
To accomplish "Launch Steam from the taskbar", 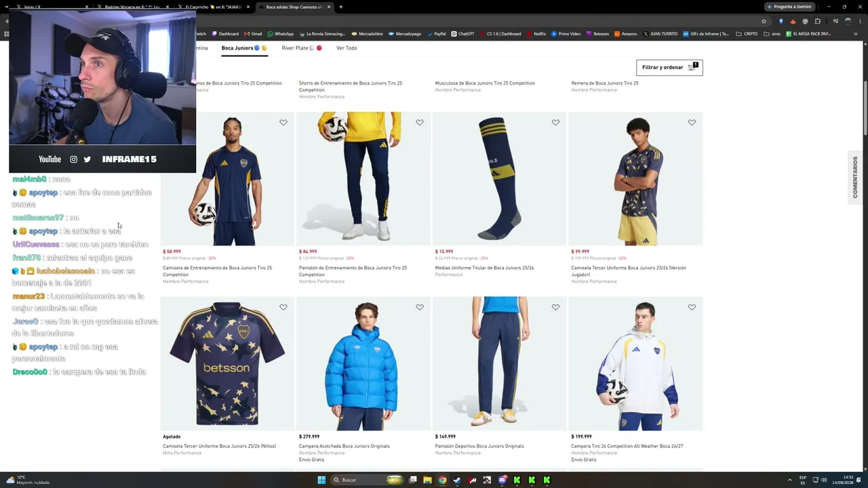I will pos(457,480).
